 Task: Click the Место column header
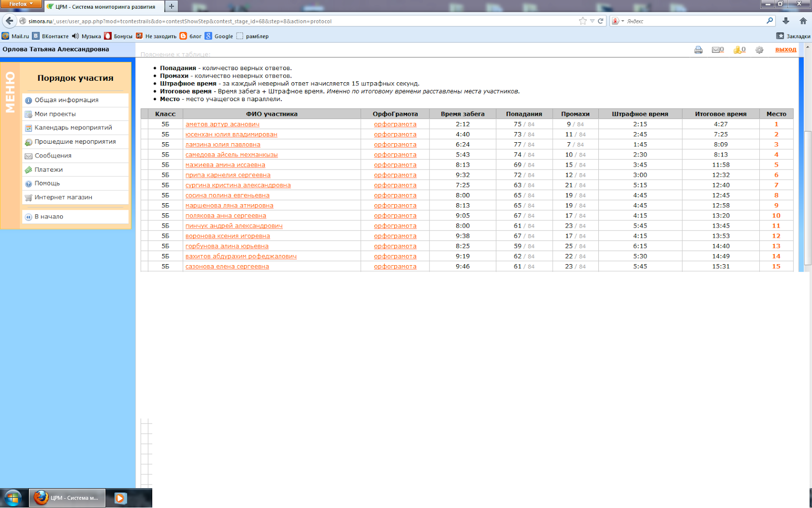pyautogui.click(x=776, y=114)
